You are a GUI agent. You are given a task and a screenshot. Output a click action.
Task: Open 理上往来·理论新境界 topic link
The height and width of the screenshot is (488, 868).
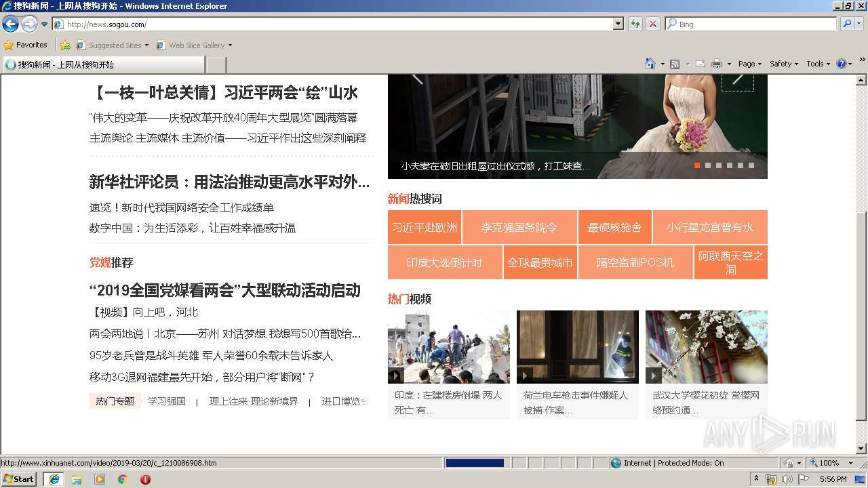point(254,401)
